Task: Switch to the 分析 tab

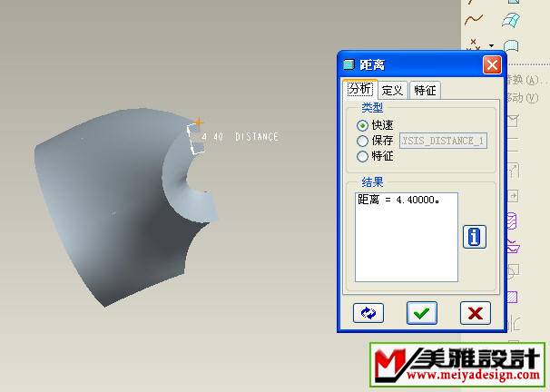Action: [360, 89]
